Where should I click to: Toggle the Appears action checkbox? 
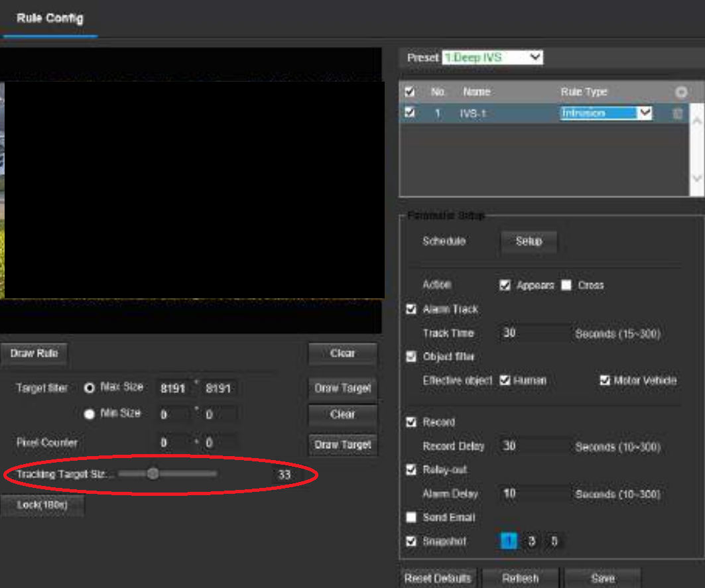pyautogui.click(x=505, y=286)
